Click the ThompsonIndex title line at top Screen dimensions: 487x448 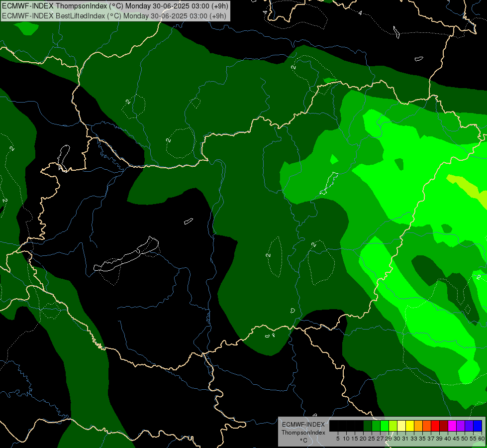[115, 5]
